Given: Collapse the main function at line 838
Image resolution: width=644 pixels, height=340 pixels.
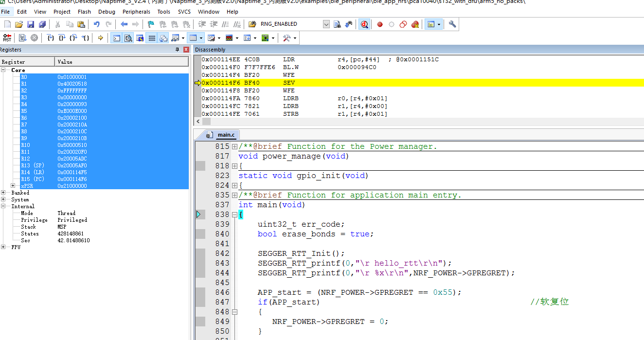Looking at the screenshot, I should [x=234, y=215].
